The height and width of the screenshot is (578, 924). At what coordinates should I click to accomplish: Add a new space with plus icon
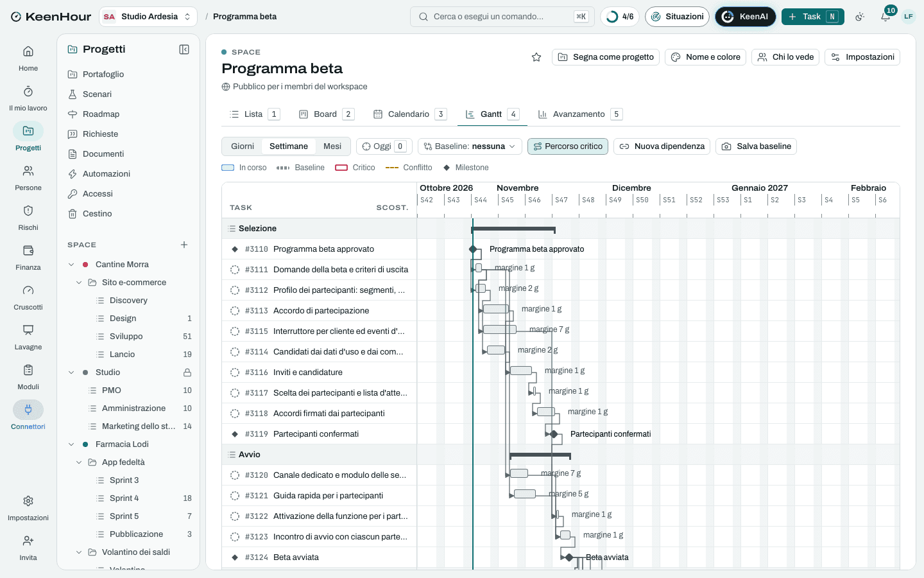point(184,245)
